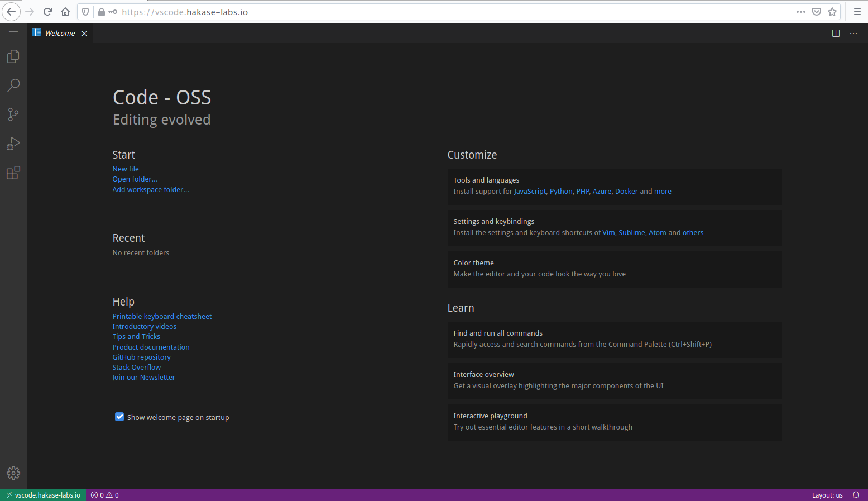Click the Open folder... link

pos(135,179)
